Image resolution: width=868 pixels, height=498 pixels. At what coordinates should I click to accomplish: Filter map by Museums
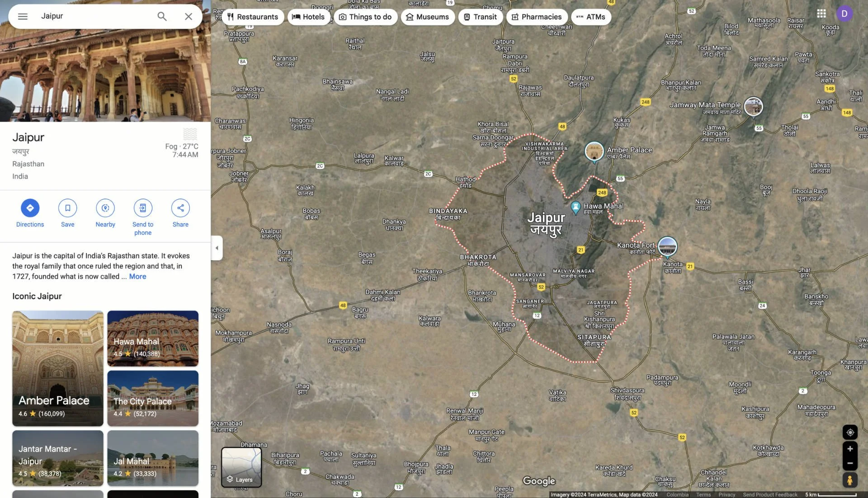tap(428, 17)
